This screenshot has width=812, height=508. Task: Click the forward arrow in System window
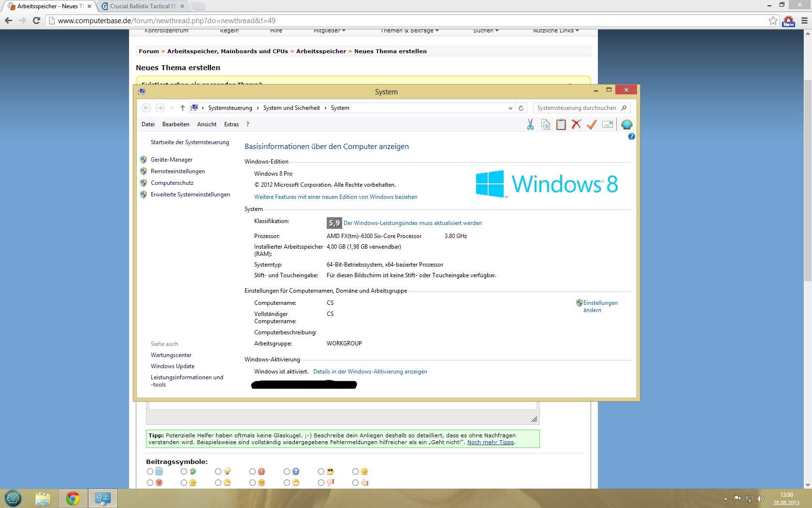click(160, 108)
